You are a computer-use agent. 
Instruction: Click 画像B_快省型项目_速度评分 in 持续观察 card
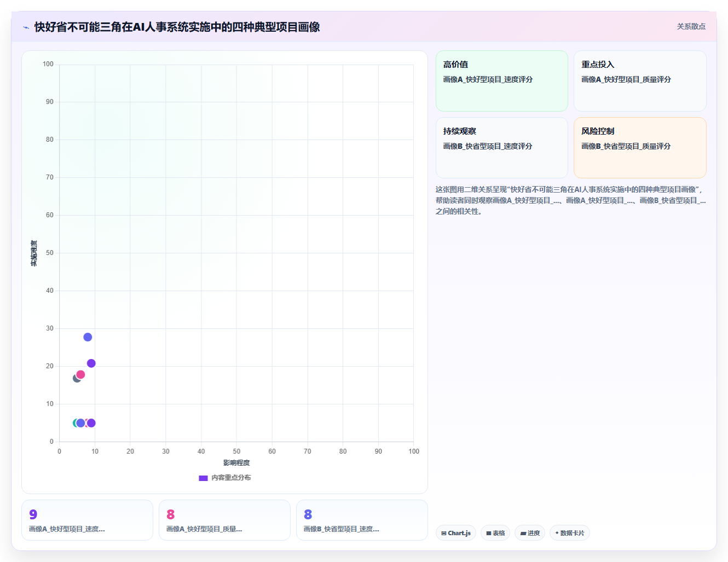pos(488,146)
